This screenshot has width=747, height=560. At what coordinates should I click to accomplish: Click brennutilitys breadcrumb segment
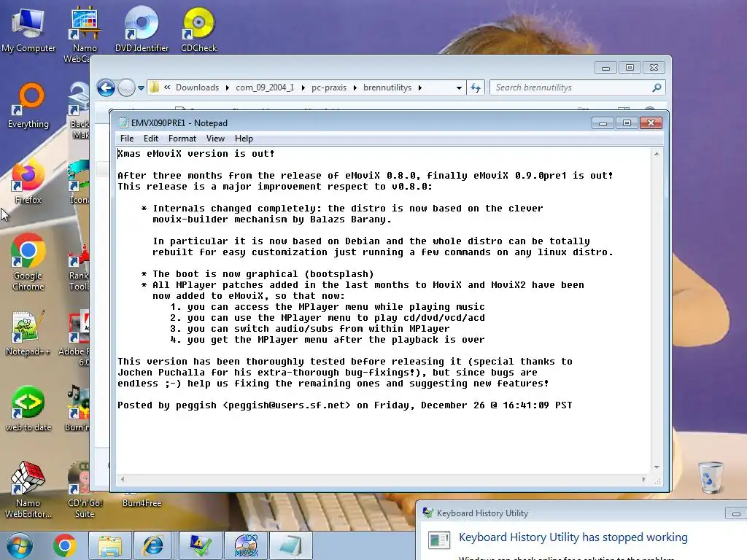click(x=387, y=87)
